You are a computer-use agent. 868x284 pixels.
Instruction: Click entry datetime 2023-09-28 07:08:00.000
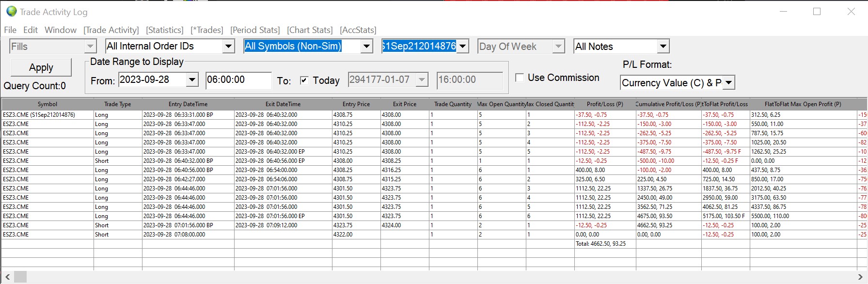[x=188, y=235]
